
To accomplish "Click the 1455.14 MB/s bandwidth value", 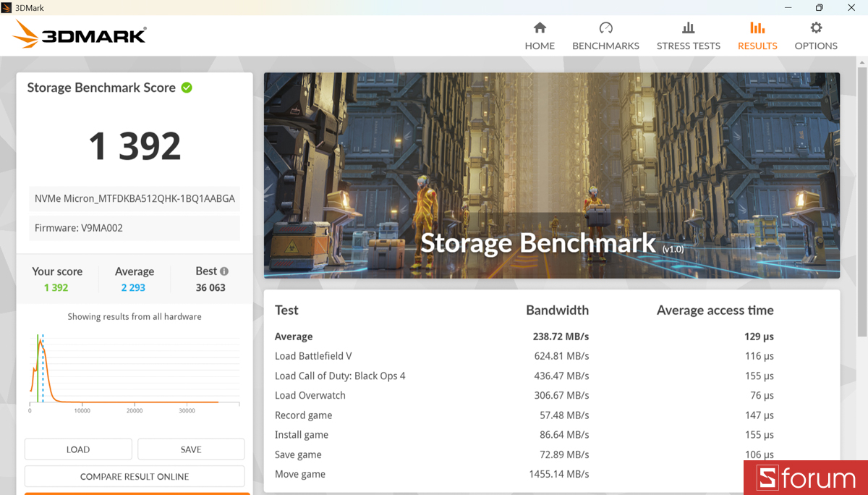I will [x=558, y=474].
